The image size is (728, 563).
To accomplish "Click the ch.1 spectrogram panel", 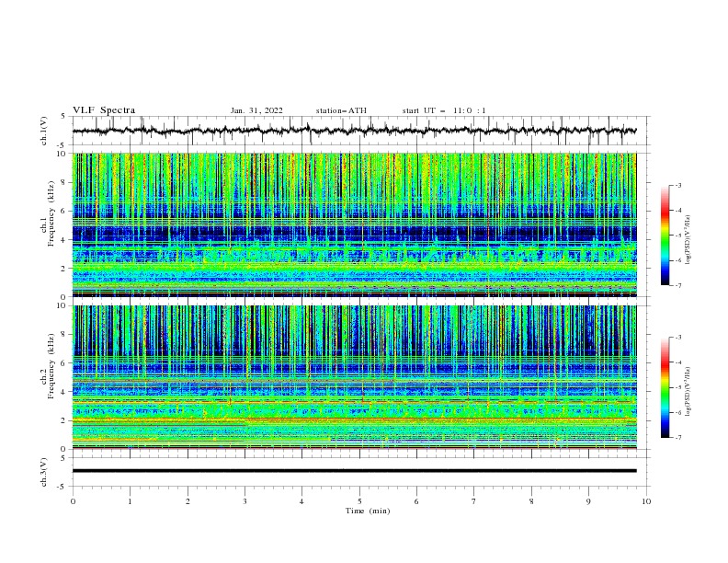I will pyautogui.click(x=354, y=224).
